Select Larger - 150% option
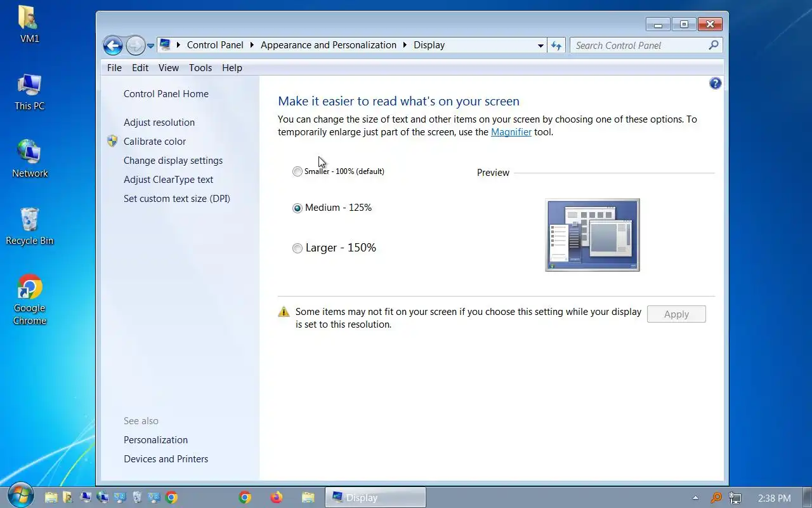 [x=334, y=248]
